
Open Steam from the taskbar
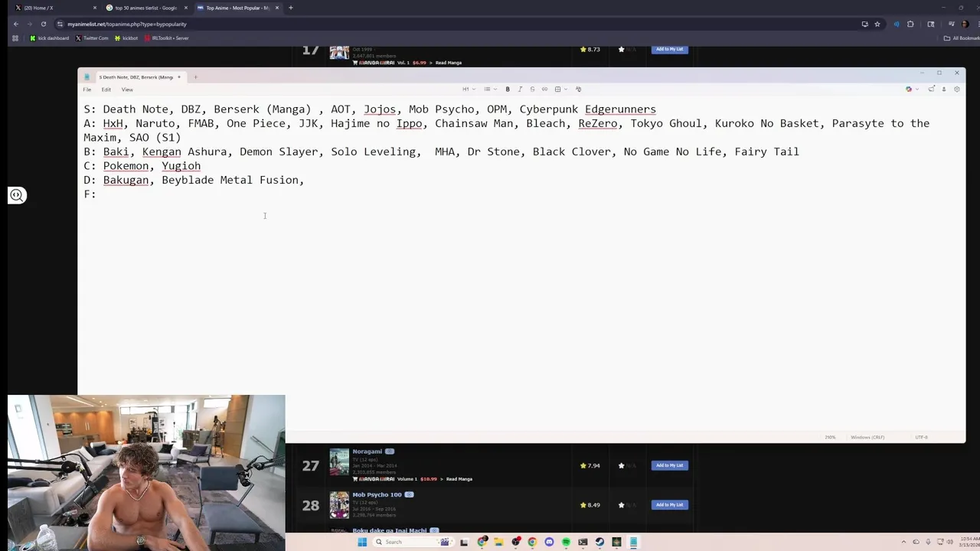click(599, 542)
